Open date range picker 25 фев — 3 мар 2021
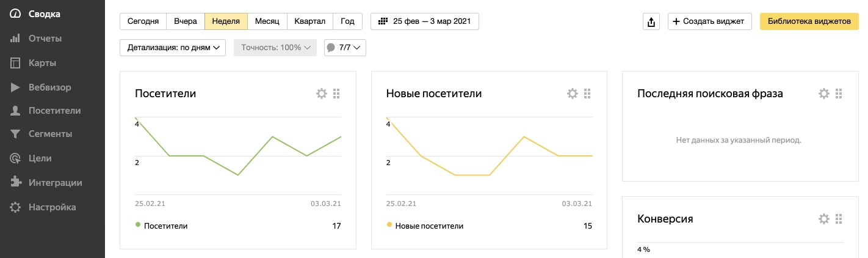 pyautogui.click(x=425, y=21)
